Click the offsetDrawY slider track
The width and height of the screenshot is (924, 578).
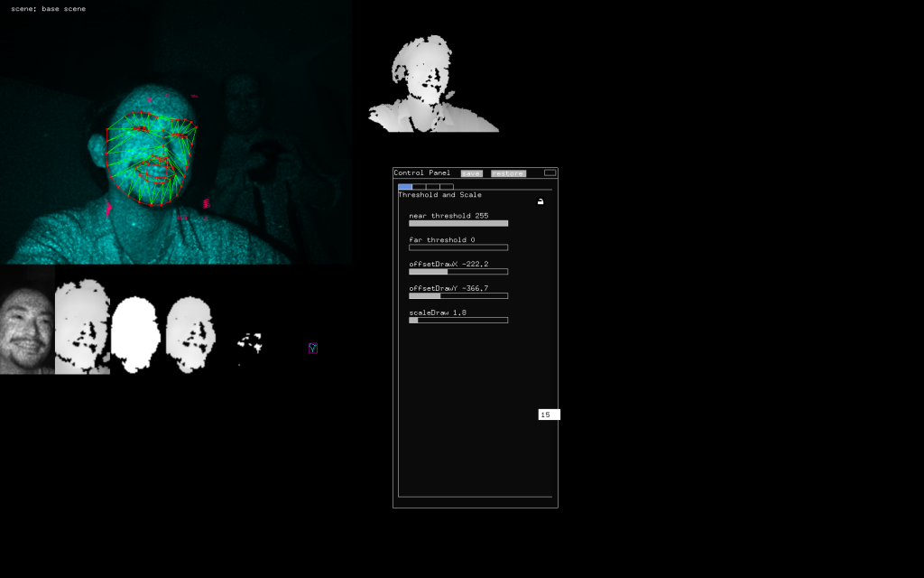tap(458, 295)
